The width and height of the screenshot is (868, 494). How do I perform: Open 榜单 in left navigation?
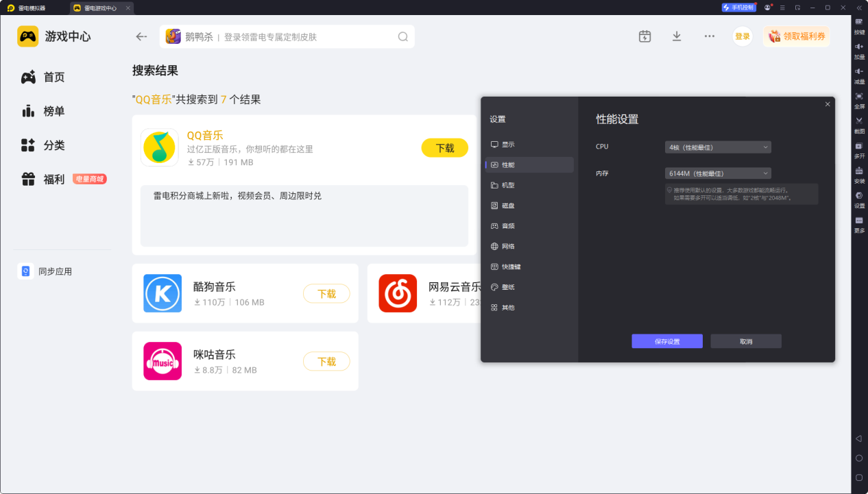click(53, 111)
